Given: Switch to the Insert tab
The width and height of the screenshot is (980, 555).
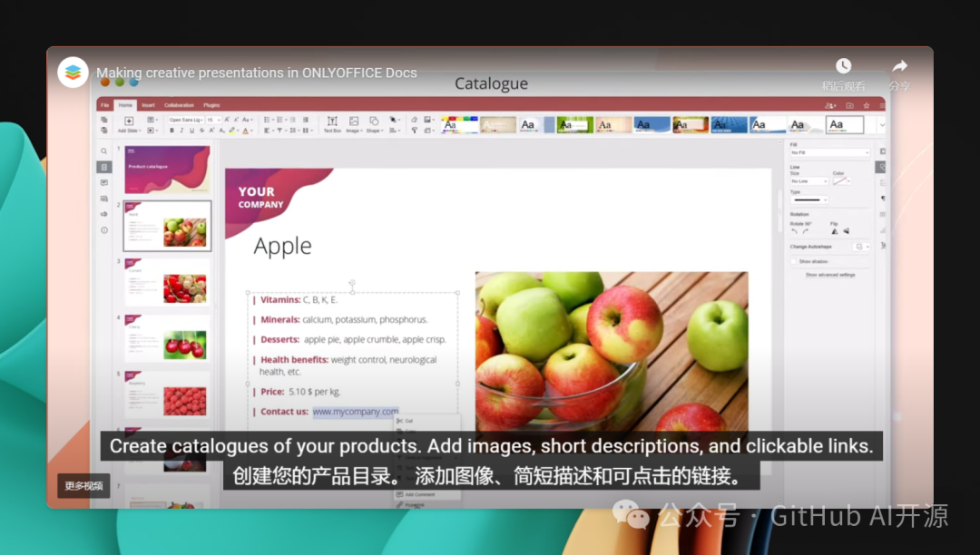Looking at the screenshot, I should tap(148, 105).
